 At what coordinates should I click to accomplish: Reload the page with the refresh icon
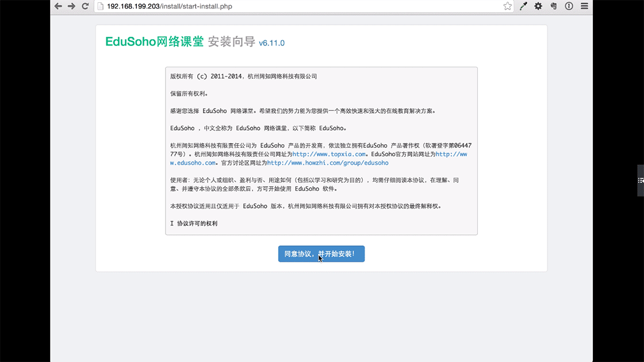coord(85,6)
